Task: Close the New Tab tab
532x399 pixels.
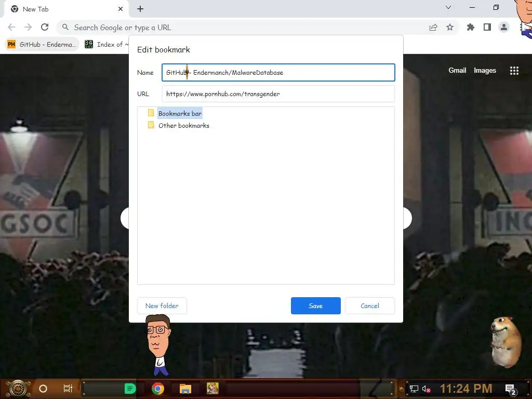Action: click(121, 9)
